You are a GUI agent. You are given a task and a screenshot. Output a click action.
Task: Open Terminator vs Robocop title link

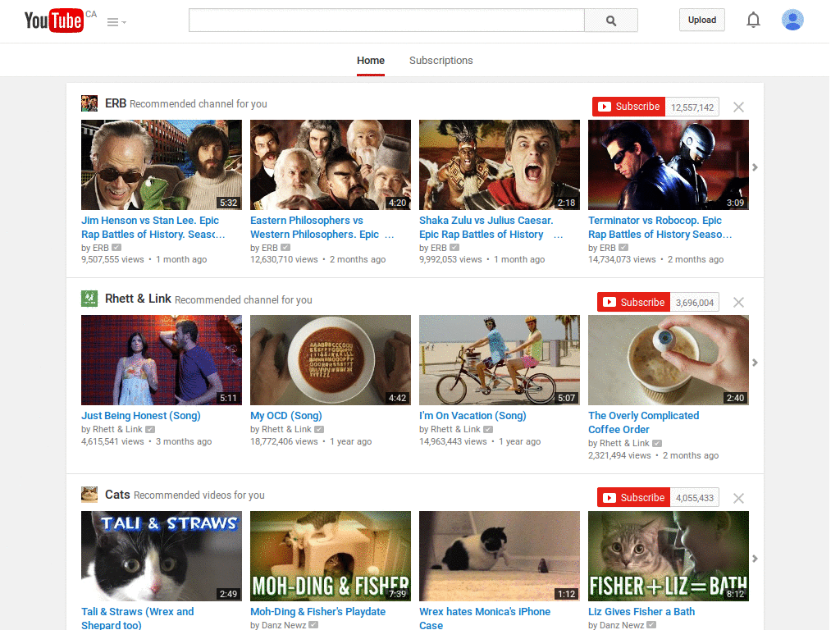click(x=660, y=227)
